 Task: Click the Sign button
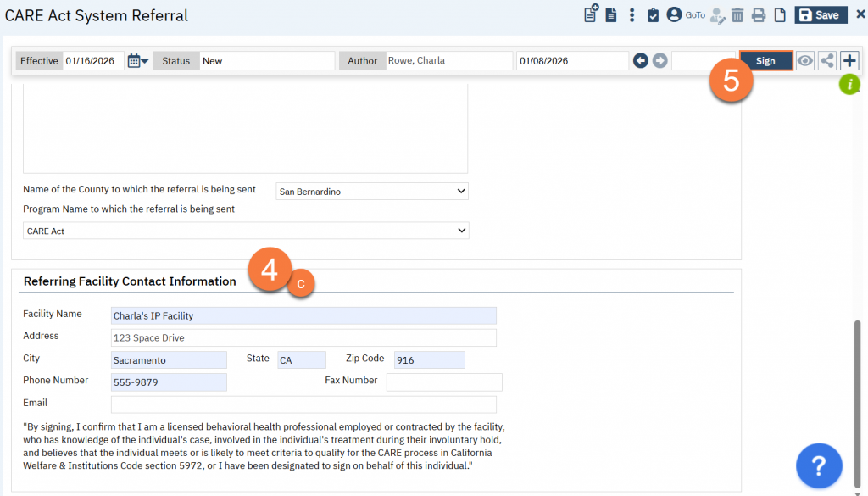click(x=765, y=61)
